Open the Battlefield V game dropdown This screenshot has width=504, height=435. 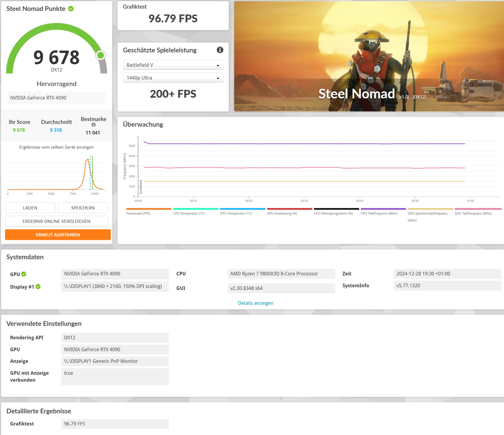tap(173, 65)
